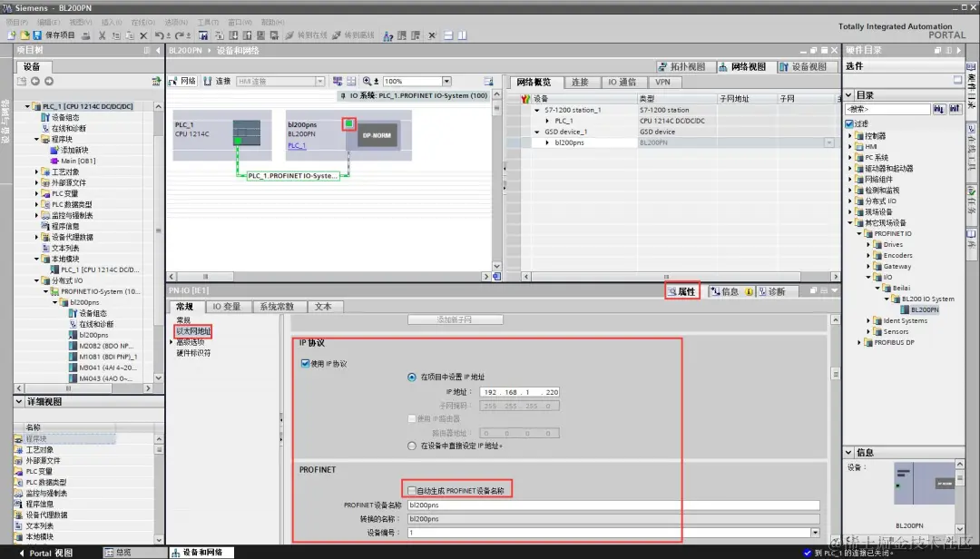Click the catalog 搜索 search field

pos(887,109)
